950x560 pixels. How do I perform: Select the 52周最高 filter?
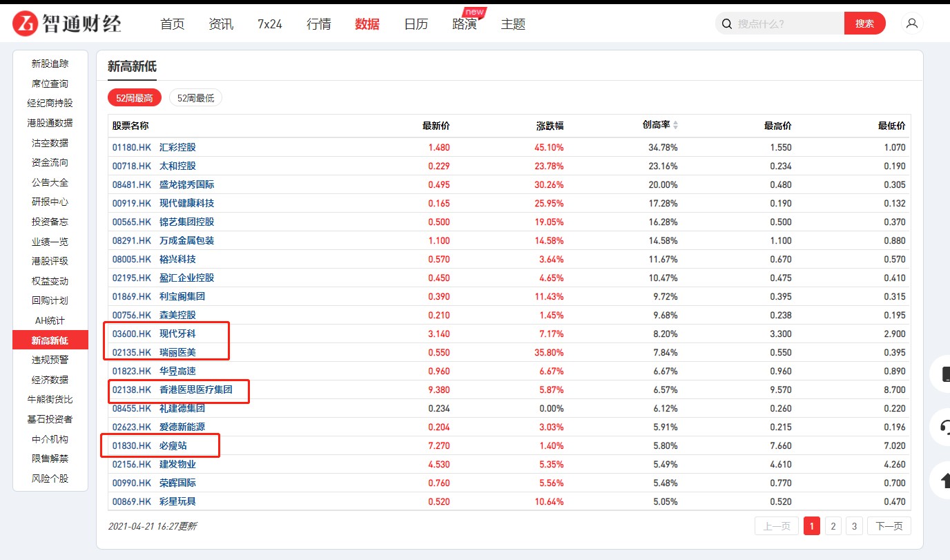coord(135,98)
